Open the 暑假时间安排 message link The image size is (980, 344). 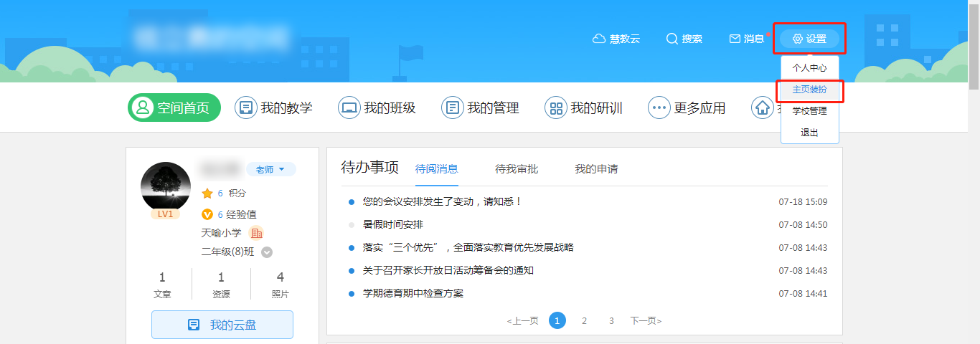click(x=393, y=225)
